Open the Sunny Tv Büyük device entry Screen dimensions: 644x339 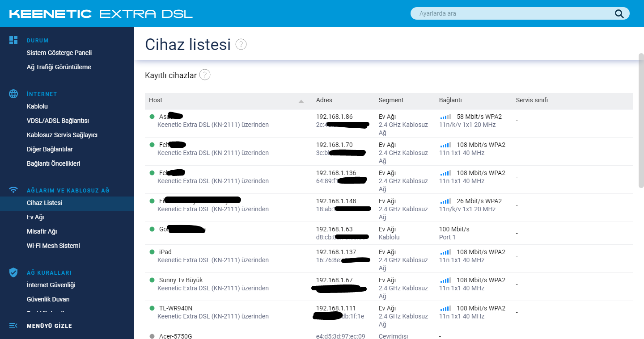click(x=181, y=280)
